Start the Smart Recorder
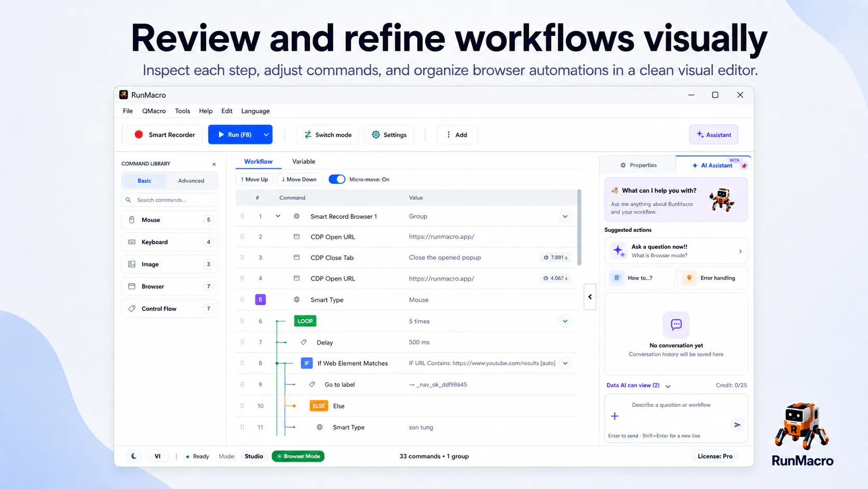 click(x=165, y=135)
